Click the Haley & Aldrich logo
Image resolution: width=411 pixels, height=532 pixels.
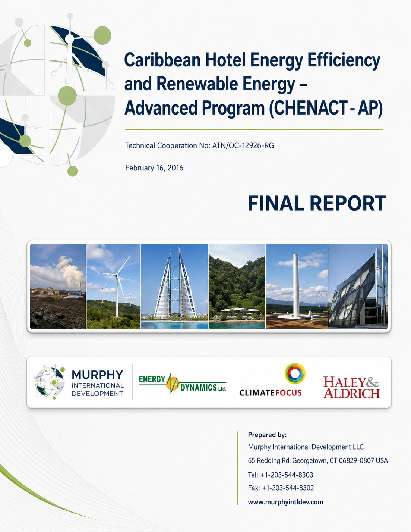[x=351, y=387]
